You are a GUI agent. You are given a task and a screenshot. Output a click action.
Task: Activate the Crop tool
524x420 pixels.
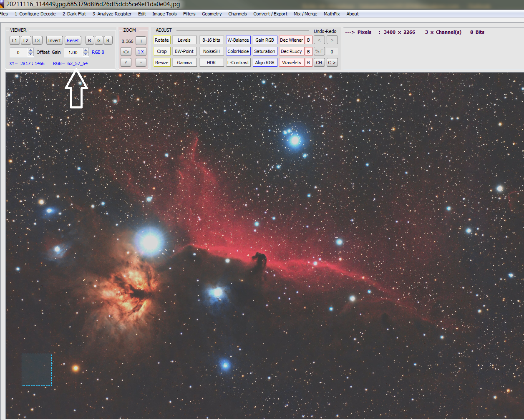tap(162, 51)
